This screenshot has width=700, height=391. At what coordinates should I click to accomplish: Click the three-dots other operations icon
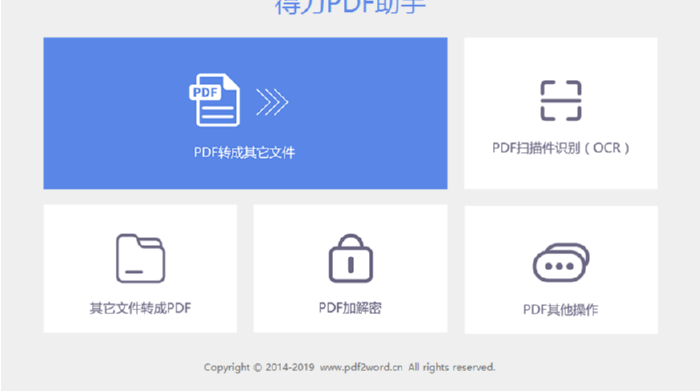561,262
